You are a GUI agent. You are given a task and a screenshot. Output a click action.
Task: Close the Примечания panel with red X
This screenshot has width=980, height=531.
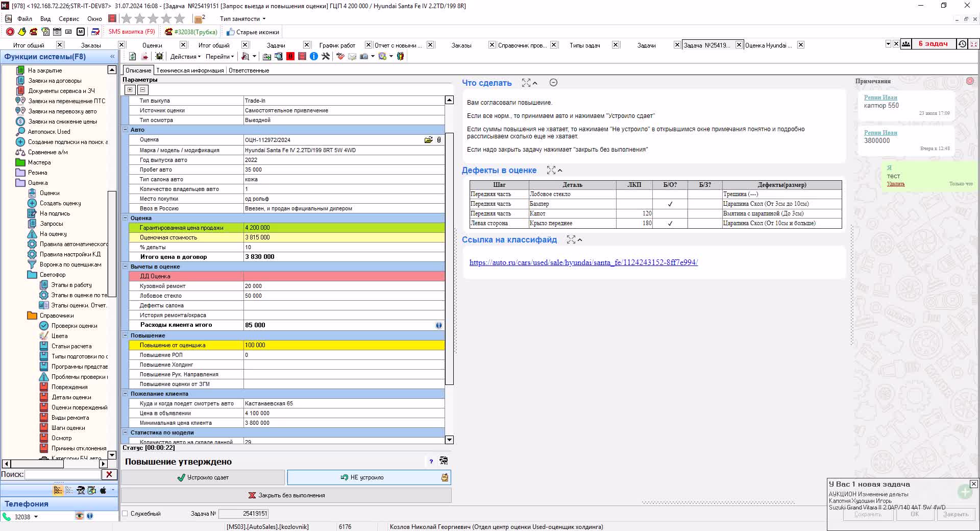(970, 81)
